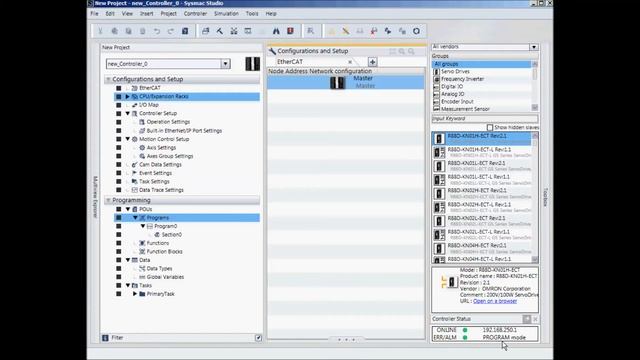Select Operation Settings tree item
Screen dimensions: 640x360
coord(168,122)
